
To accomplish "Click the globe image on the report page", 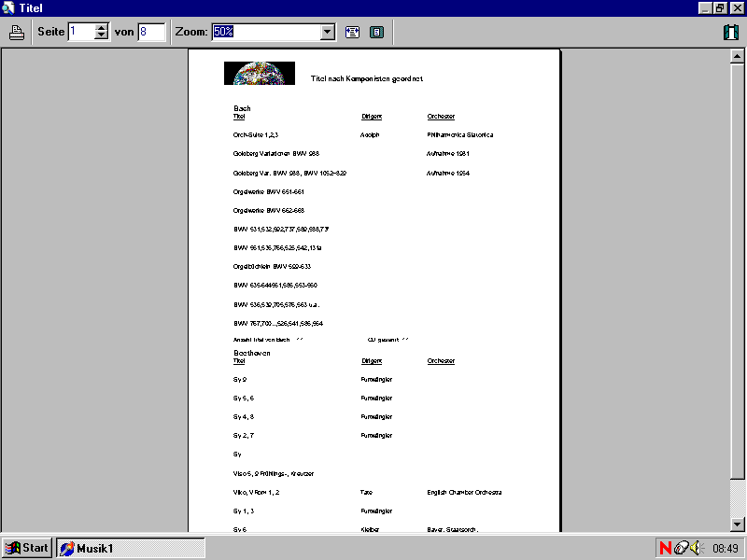I will tap(260, 74).
